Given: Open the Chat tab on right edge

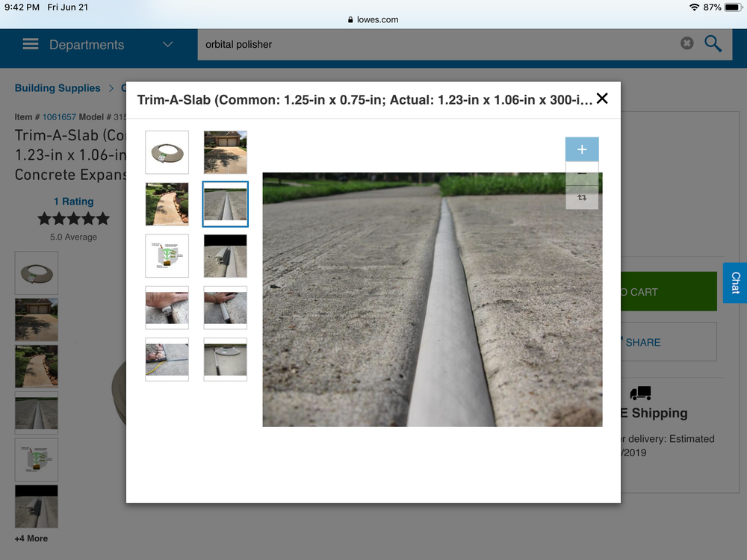Looking at the screenshot, I should click(735, 283).
